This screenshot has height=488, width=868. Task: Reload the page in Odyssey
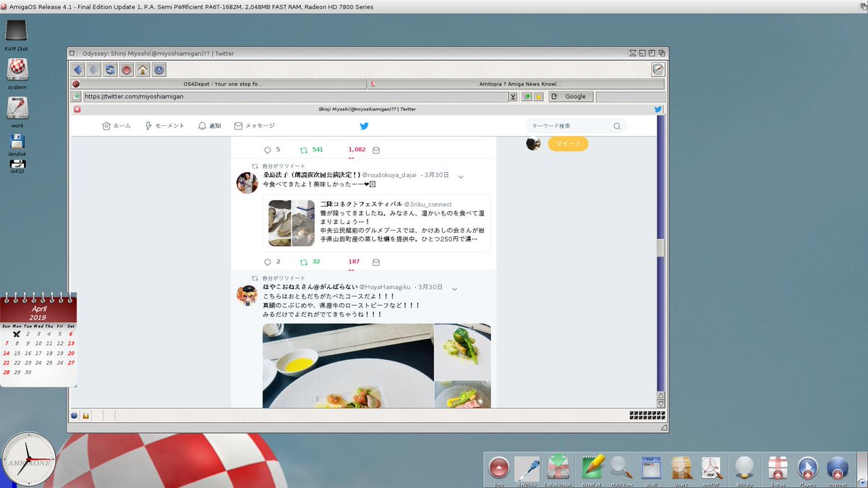(x=110, y=69)
